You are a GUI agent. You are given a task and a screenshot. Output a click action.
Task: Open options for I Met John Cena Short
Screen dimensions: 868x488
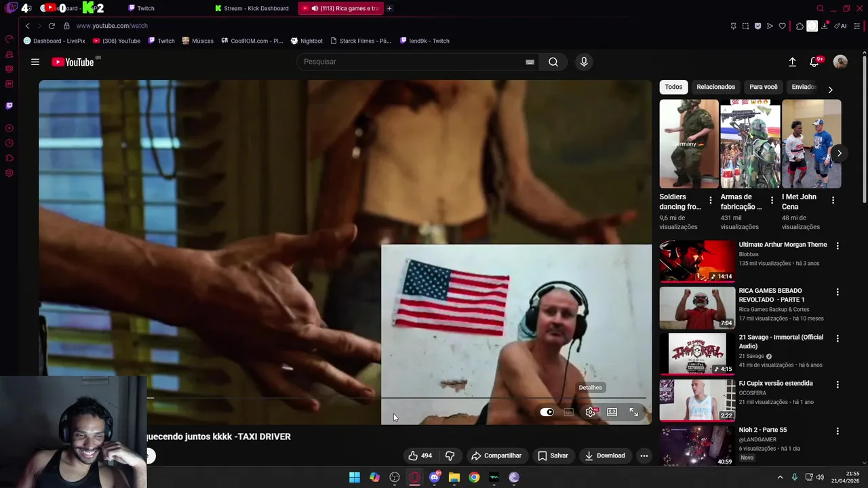(x=833, y=200)
